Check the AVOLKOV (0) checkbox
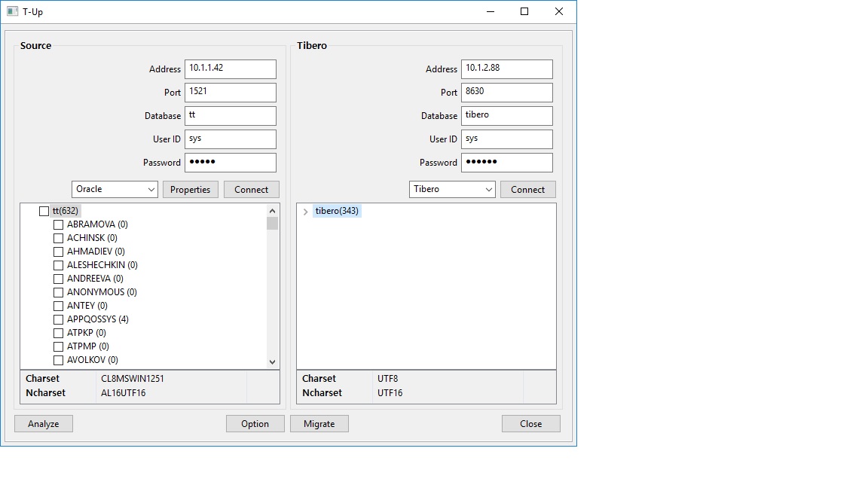The height and width of the screenshot is (488, 868). (58, 360)
